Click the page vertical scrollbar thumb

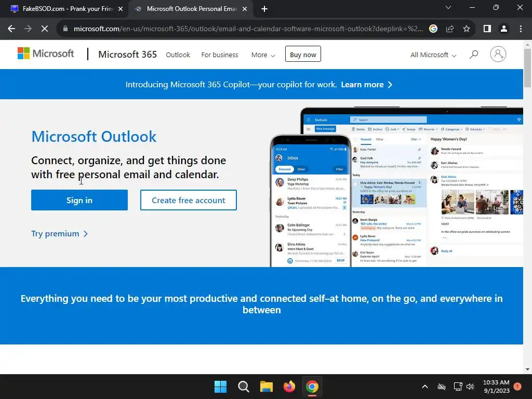click(x=527, y=68)
